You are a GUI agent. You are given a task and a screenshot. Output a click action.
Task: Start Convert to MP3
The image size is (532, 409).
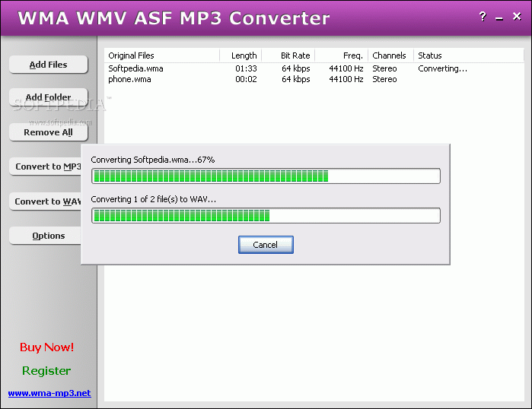(46, 166)
